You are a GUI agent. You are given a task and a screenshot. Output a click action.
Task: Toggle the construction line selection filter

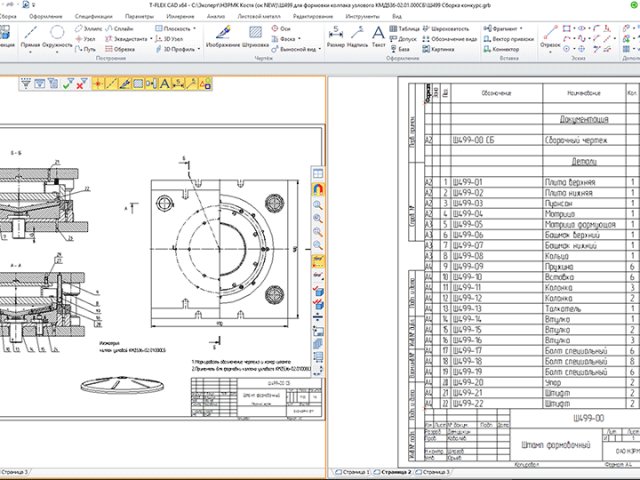pyautogui.click(x=111, y=84)
